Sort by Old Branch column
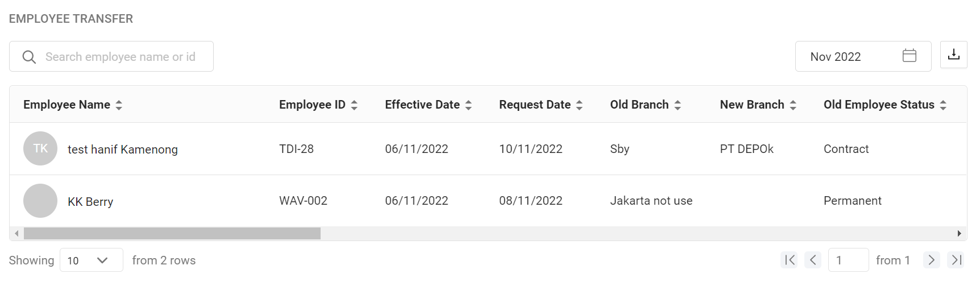The height and width of the screenshot is (290, 980). pyautogui.click(x=678, y=105)
